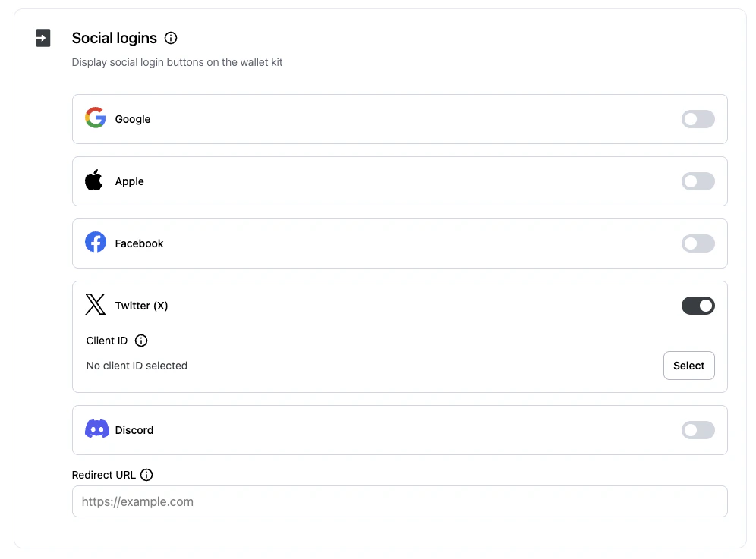This screenshot has width=756, height=559.
Task: Click the No client ID selected text
Action: click(137, 365)
